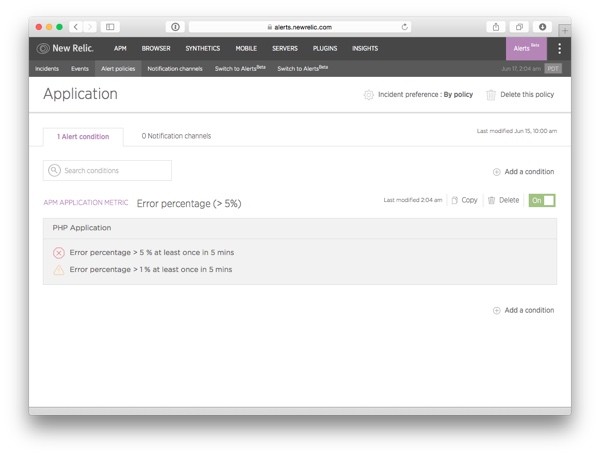The height and width of the screenshot is (457, 600).
Task: Click trash icon beside Delete this policy
Action: (x=491, y=95)
